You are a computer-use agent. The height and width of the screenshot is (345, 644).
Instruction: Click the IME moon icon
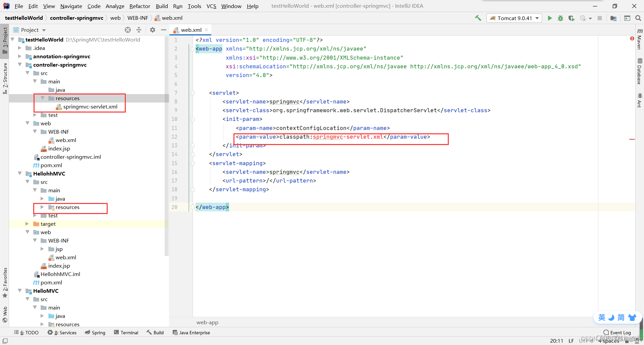click(x=611, y=317)
